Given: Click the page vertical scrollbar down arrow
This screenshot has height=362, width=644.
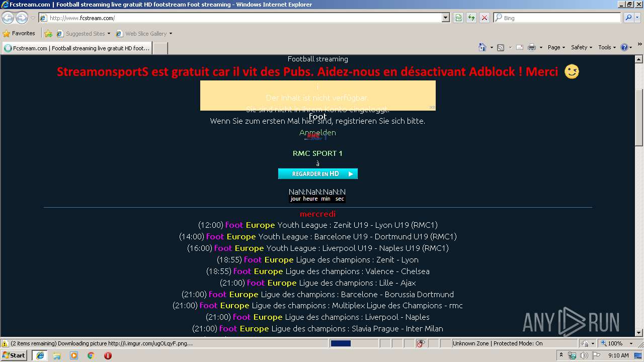Looking at the screenshot, I should 639,333.
